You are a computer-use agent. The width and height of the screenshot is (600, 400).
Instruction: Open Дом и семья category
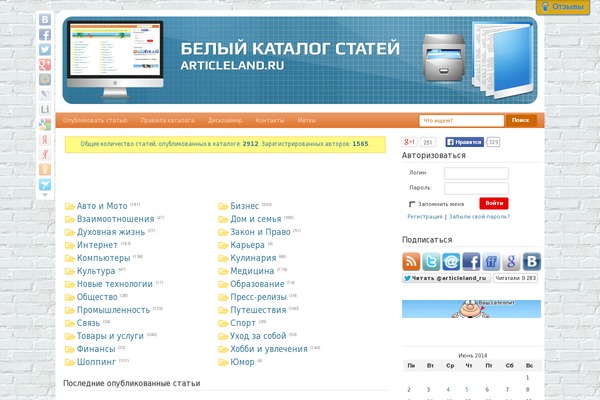click(256, 219)
